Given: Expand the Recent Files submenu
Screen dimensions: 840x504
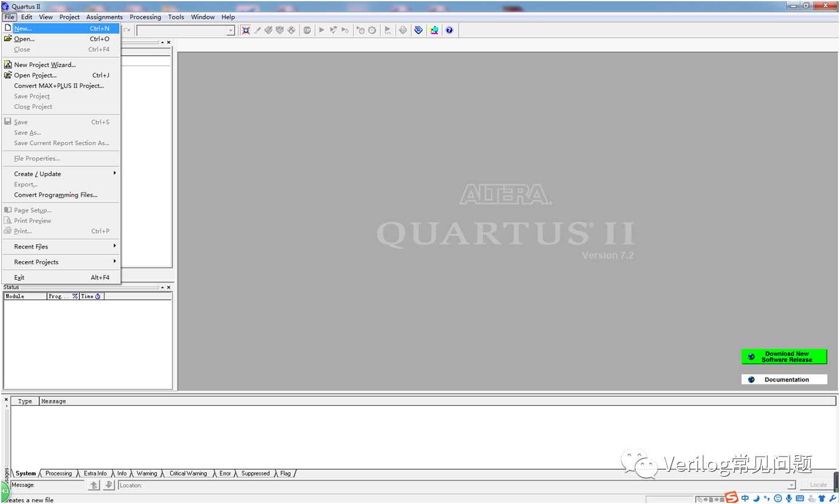Looking at the screenshot, I should tap(61, 247).
